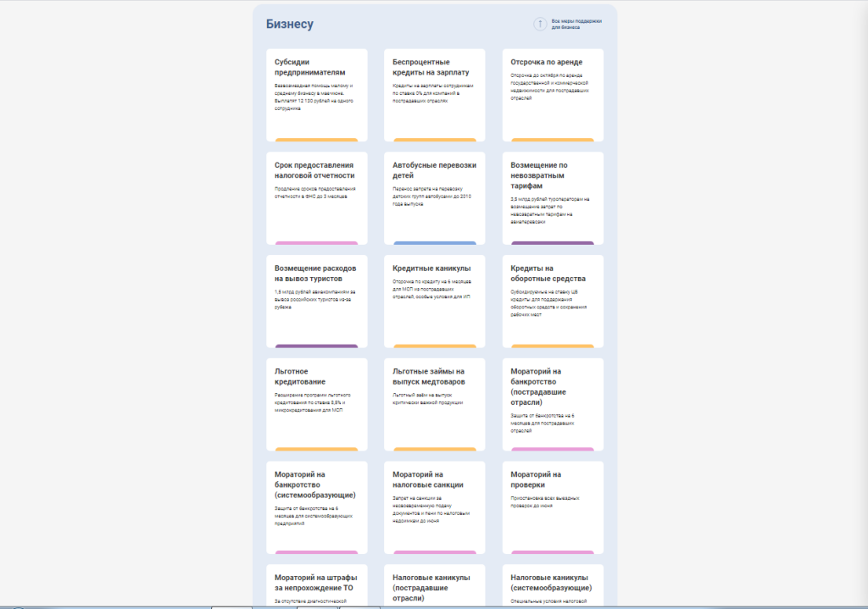Open 'Мораторий на банкротство (системообразующие)' card

click(316, 507)
